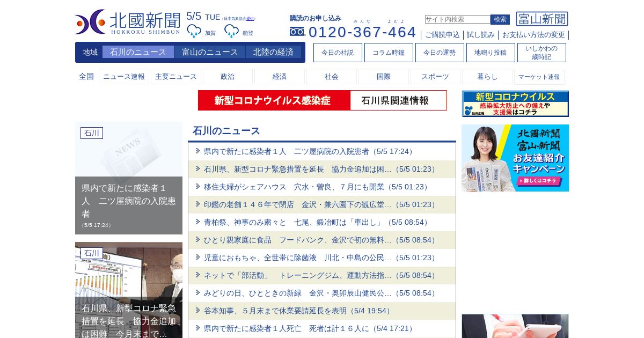Image resolution: width=644 pixels, height=338 pixels.
Task: Click the Noto weather rain icon
Action: pos(231,31)
